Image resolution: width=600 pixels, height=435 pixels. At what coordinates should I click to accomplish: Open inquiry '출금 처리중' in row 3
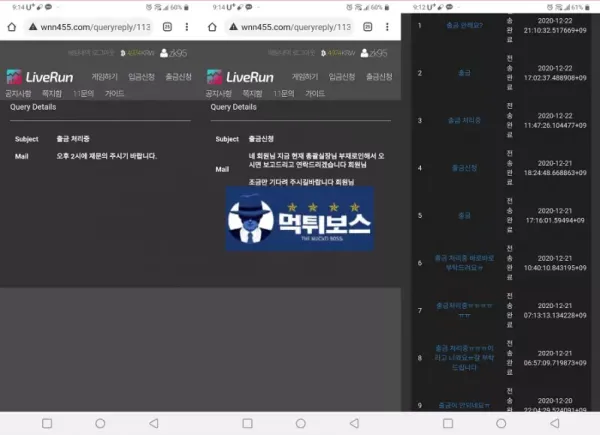pyautogui.click(x=464, y=120)
